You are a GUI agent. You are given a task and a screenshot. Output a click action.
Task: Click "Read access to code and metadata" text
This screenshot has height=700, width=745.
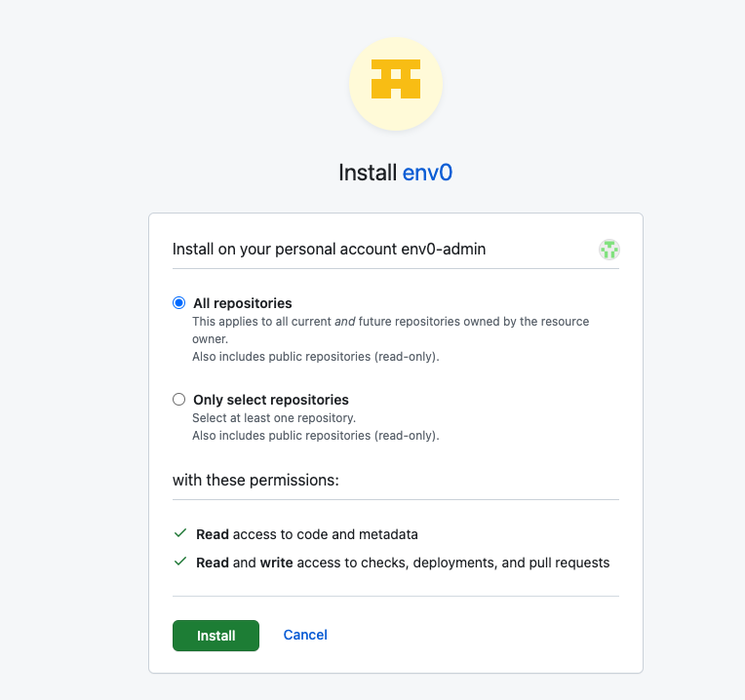point(307,534)
